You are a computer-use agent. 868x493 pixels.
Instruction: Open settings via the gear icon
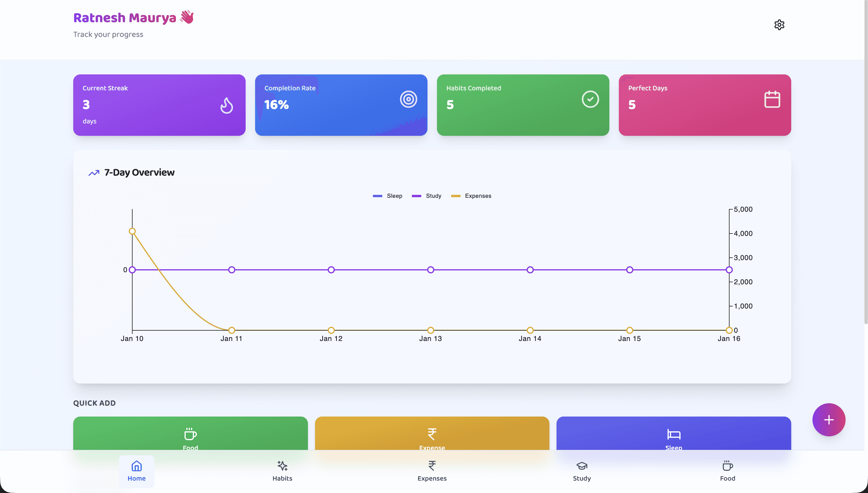[779, 25]
